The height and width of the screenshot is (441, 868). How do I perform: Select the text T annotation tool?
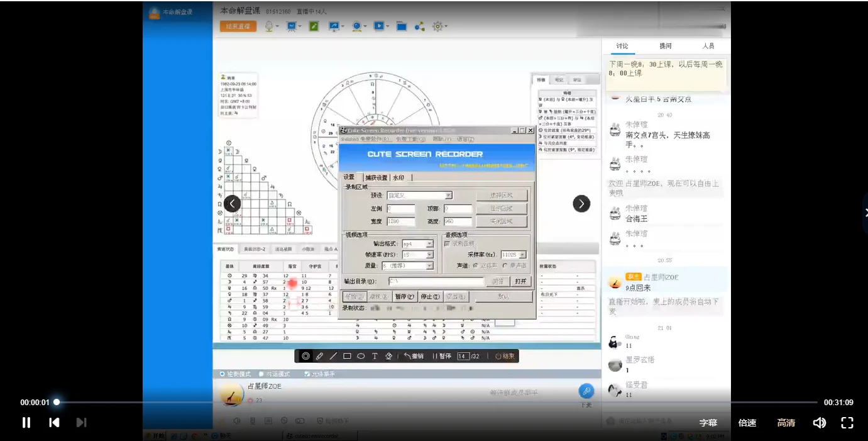[x=375, y=356]
